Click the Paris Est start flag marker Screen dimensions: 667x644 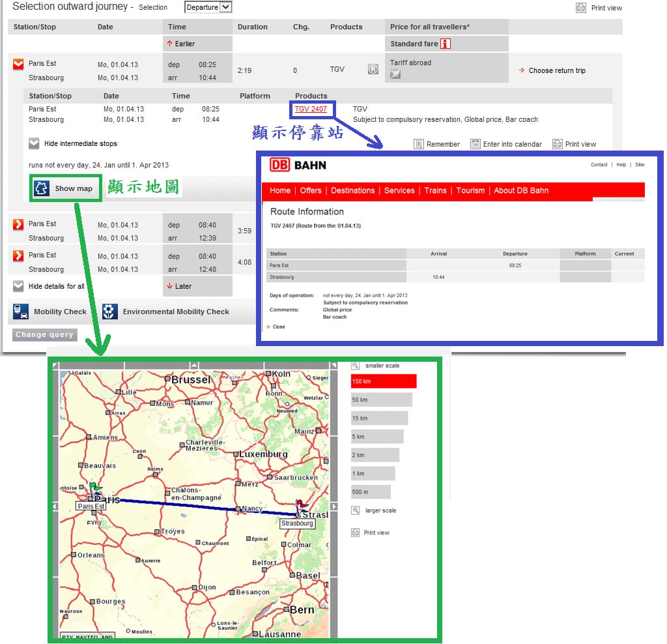pos(94,490)
